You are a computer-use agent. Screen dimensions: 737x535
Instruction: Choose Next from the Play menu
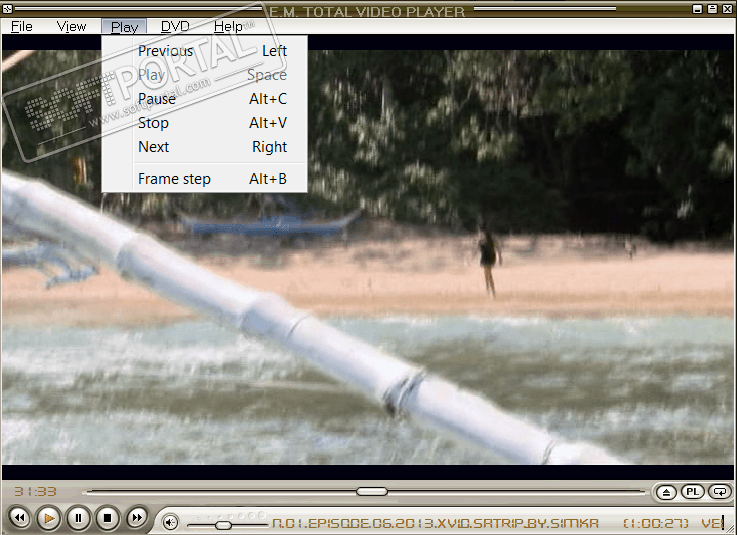tap(204, 147)
